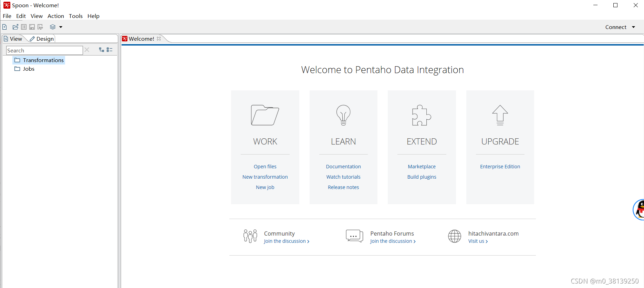644x288 pixels.
Task: Click the LEARN lightbulb icon
Action: coord(343,115)
